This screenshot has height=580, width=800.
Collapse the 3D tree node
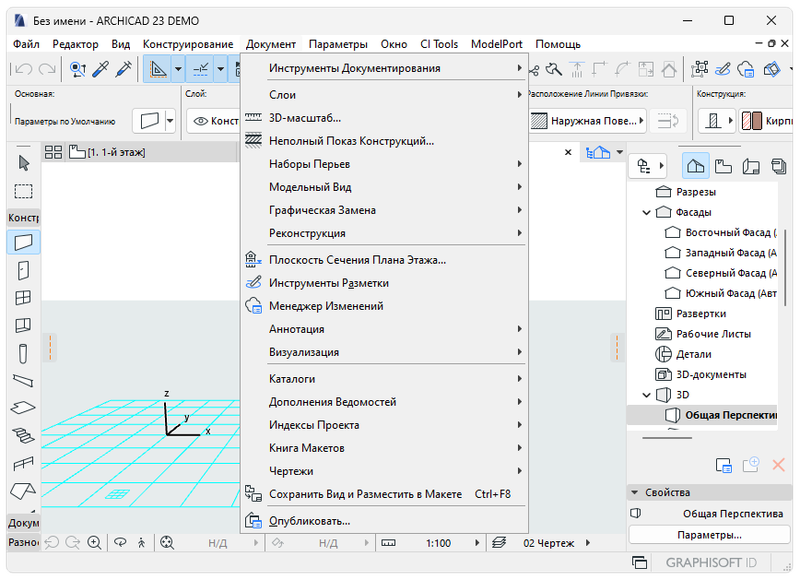click(646, 395)
